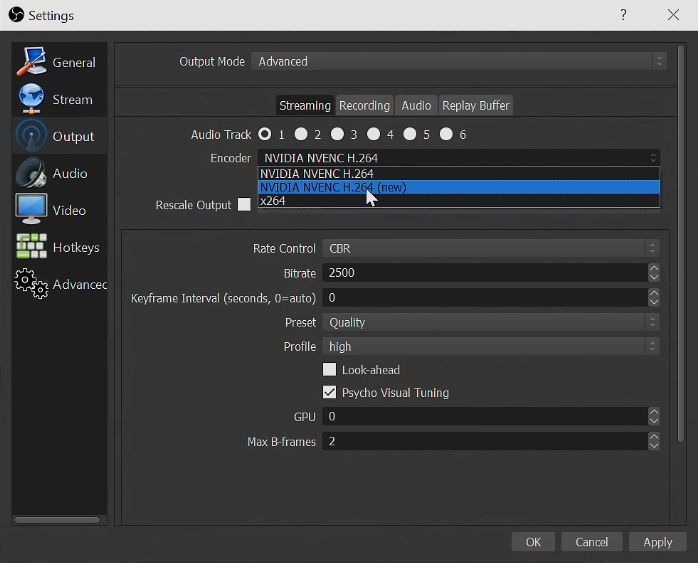698x563 pixels.
Task: Open the Rate Control dropdown
Action: [x=491, y=248]
